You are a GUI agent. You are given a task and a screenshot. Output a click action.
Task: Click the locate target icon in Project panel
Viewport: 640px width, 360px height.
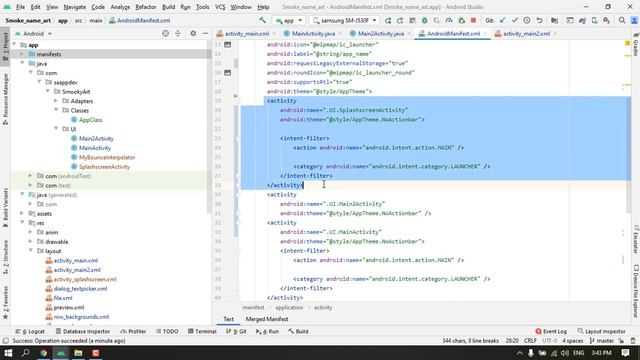(x=165, y=33)
